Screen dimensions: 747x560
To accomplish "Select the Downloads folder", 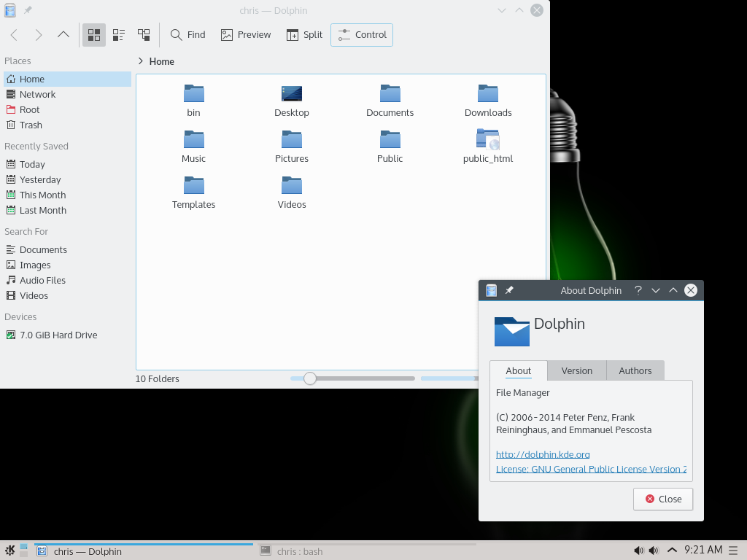I will tap(488, 101).
